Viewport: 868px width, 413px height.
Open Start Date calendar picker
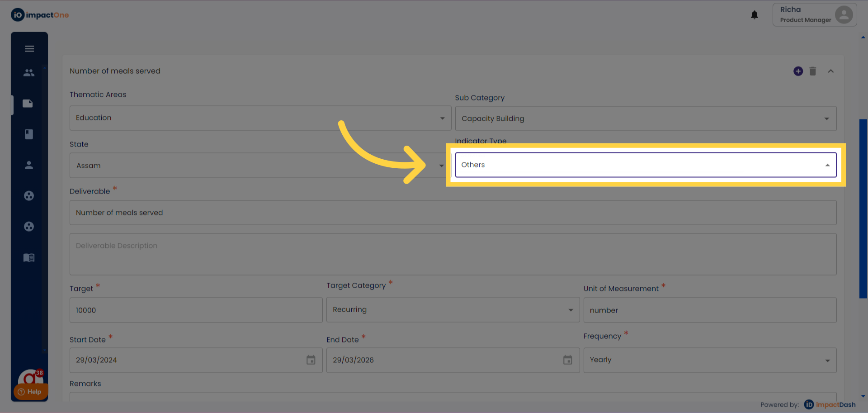(x=311, y=360)
